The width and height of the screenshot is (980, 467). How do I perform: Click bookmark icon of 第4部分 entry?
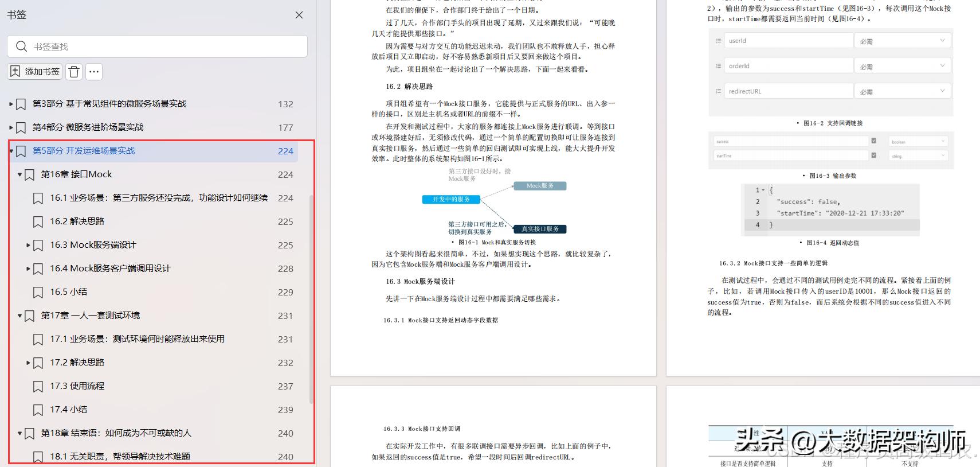click(21, 128)
